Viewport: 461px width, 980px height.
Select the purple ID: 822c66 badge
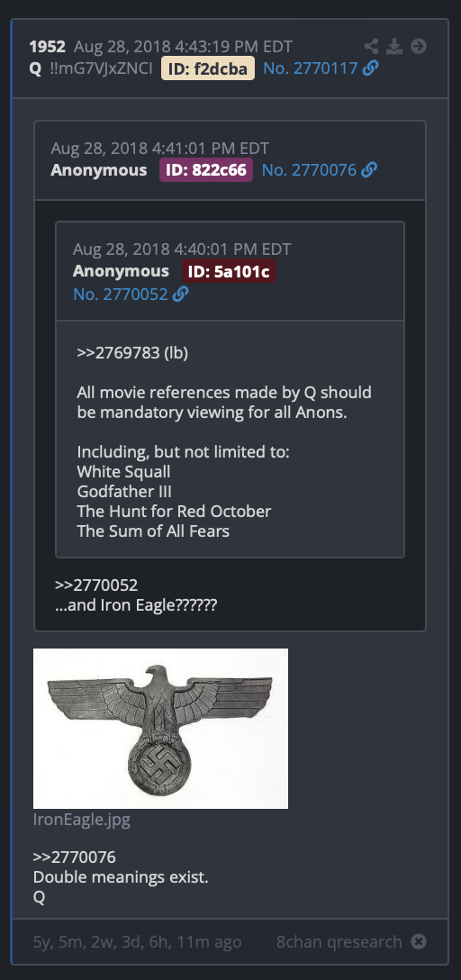point(206,169)
